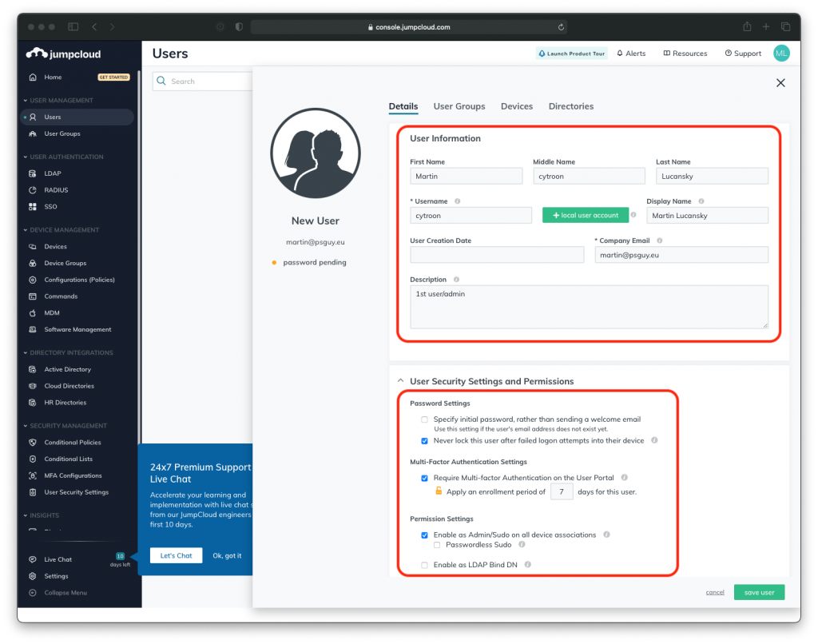Viewport: 818px width, 644px height.
Task: Open the Configurations (Policies) icon
Action: tap(33, 280)
